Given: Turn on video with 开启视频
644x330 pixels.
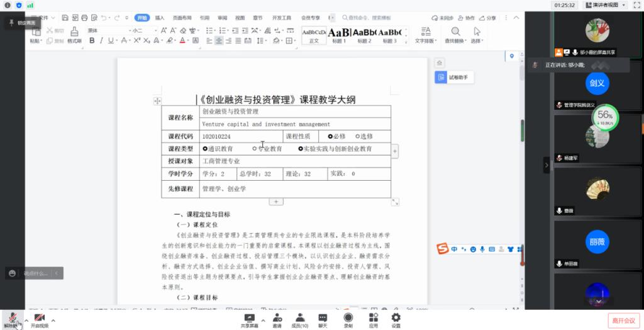Looking at the screenshot, I should tap(39, 319).
